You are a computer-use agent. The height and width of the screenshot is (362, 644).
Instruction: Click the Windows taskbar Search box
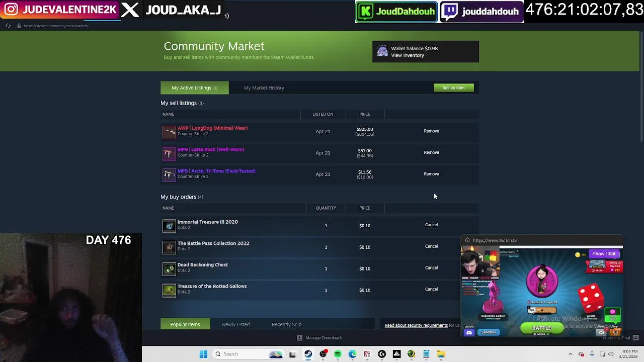(248, 354)
